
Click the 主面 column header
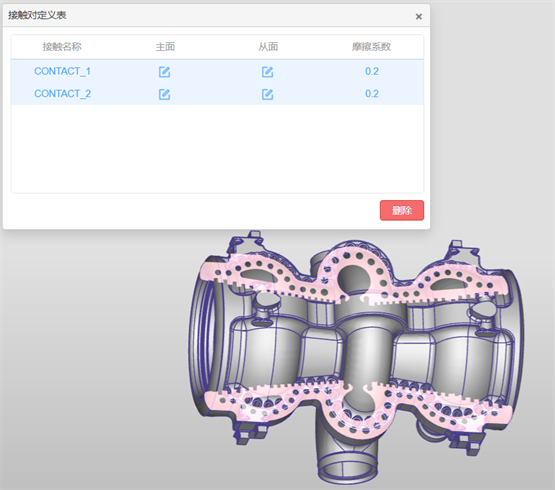tap(165, 46)
